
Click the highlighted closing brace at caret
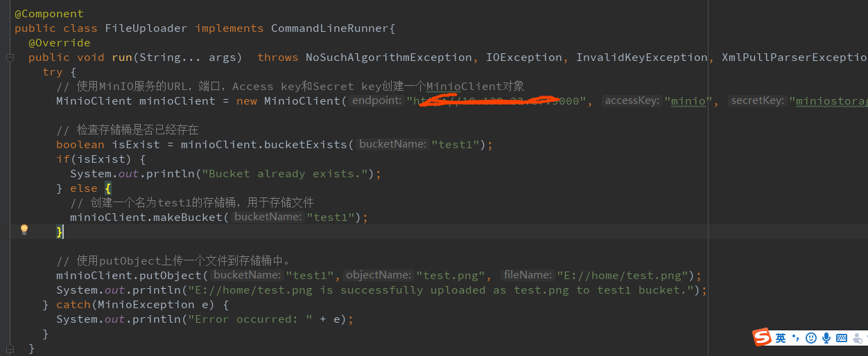tap(60, 232)
